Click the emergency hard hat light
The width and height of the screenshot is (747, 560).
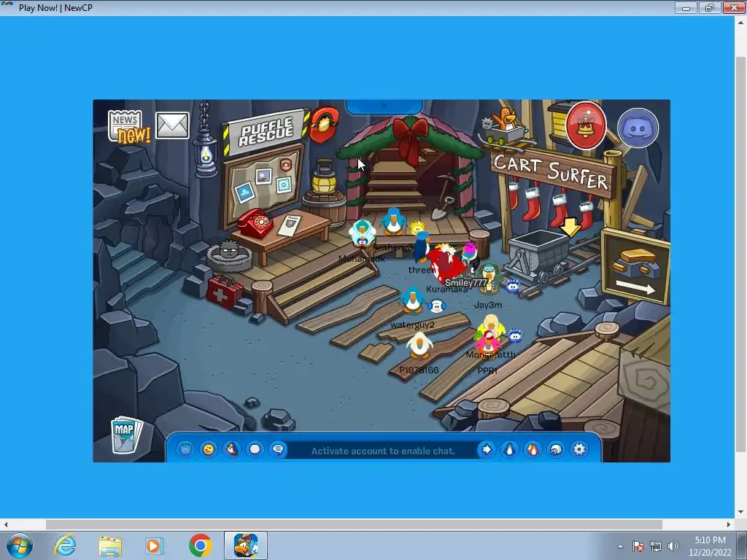click(x=325, y=124)
